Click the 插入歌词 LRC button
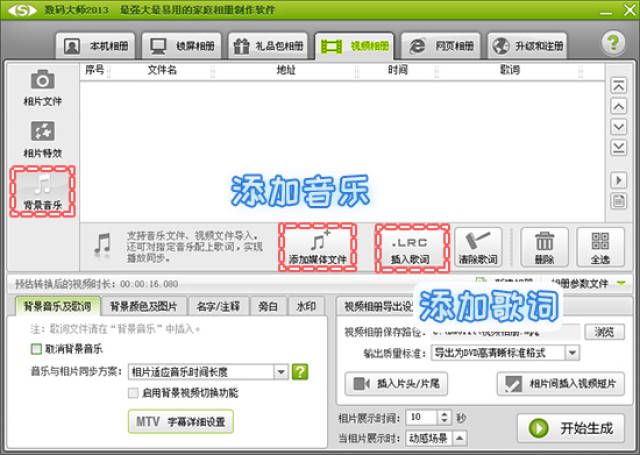Image resolution: width=640 pixels, height=455 pixels. pyautogui.click(x=410, y=247)
